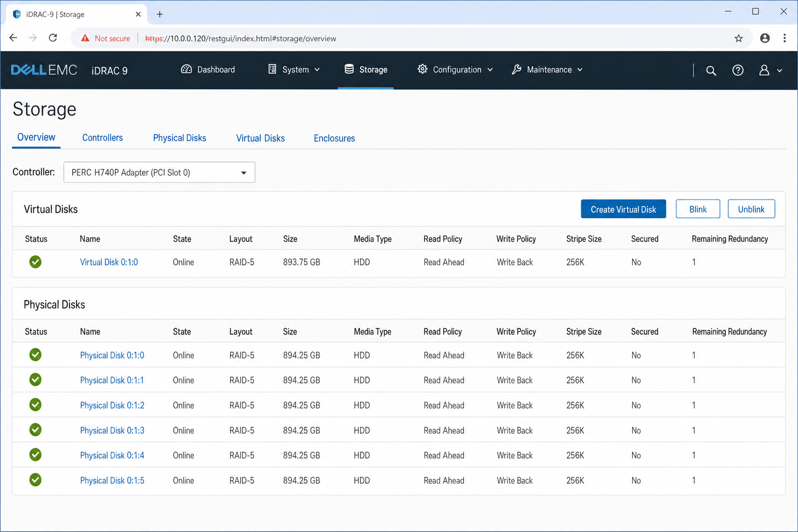This screenshot has height=532, width=798.
Task: Open the Storage menu item
Action: click(366, 70)
